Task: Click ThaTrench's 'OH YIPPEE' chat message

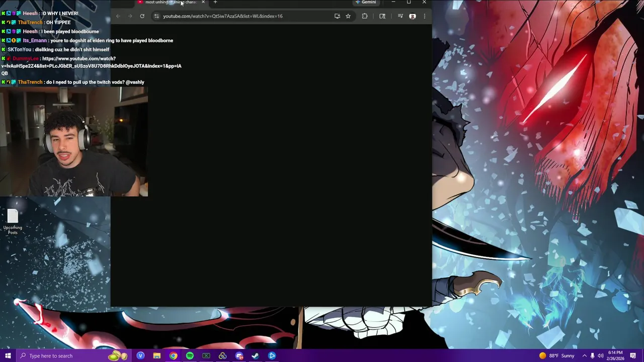Action: click(x=36, y=22)
